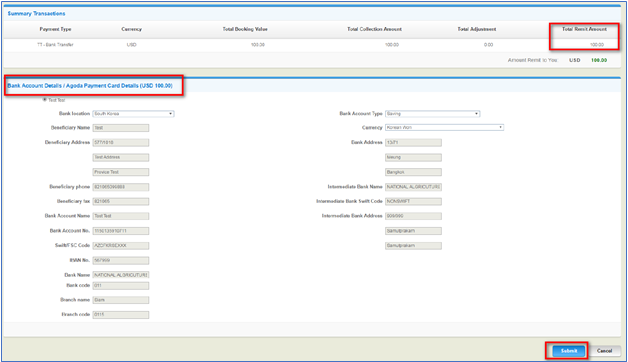Click the Total Booking Value 100.00 cell
Viewport: 628px width, 362px height.
(x=258, y=45)
